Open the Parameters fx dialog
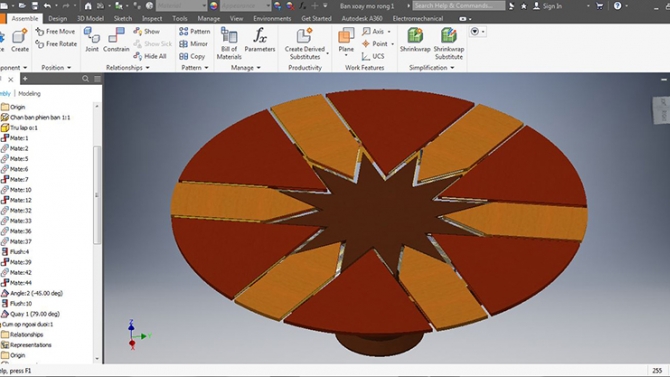Image resolution: width=670 pixels, height=377 pixels. click(260, 40)
